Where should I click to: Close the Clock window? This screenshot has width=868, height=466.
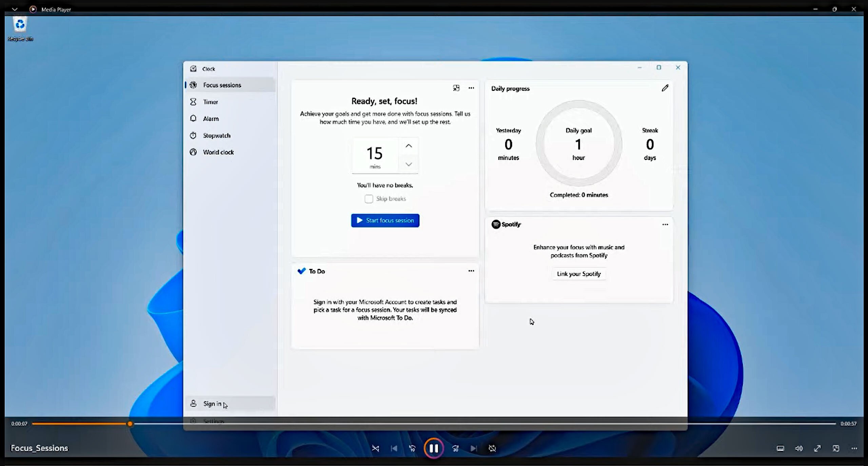[x=678, y=67]
